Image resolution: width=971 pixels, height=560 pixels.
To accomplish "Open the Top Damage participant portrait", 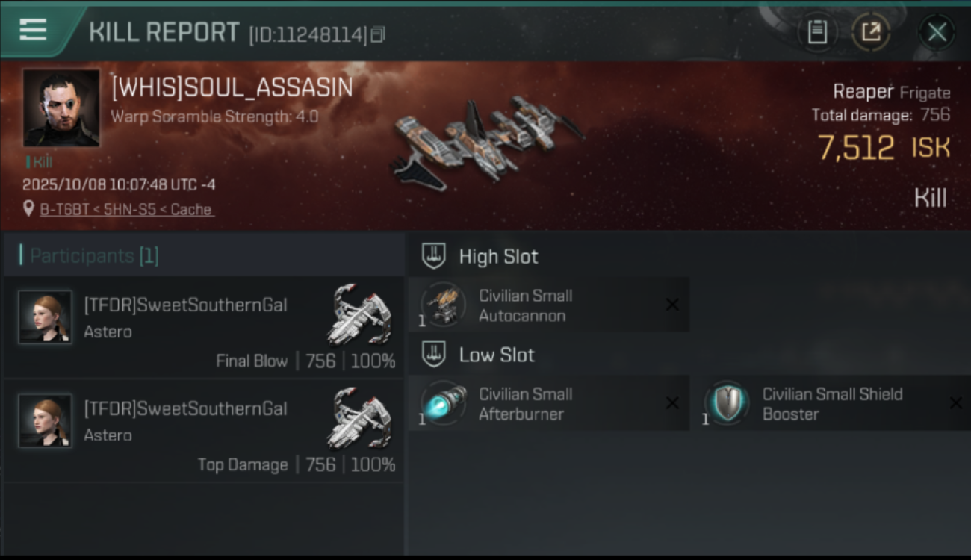I will tap(45, 421).
